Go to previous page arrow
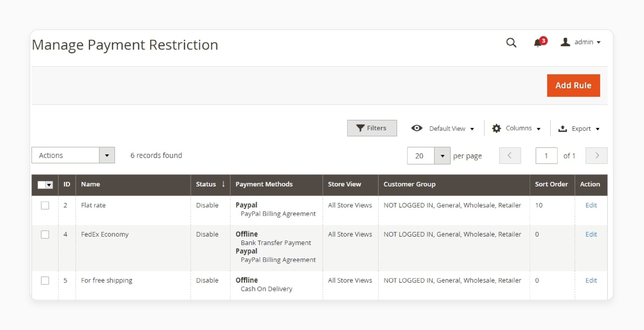The height and width of the screenshot is (330, 644). coord(510,155)
